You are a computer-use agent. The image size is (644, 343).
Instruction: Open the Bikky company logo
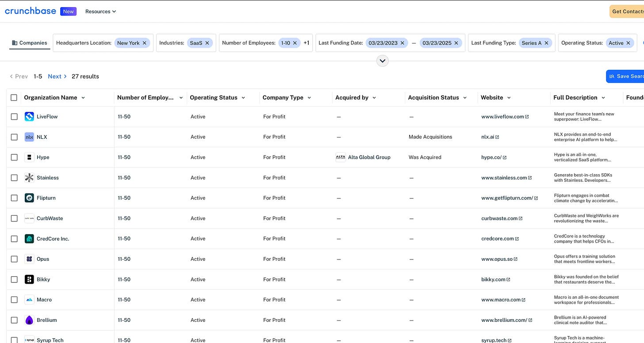[x=29, y=279]
